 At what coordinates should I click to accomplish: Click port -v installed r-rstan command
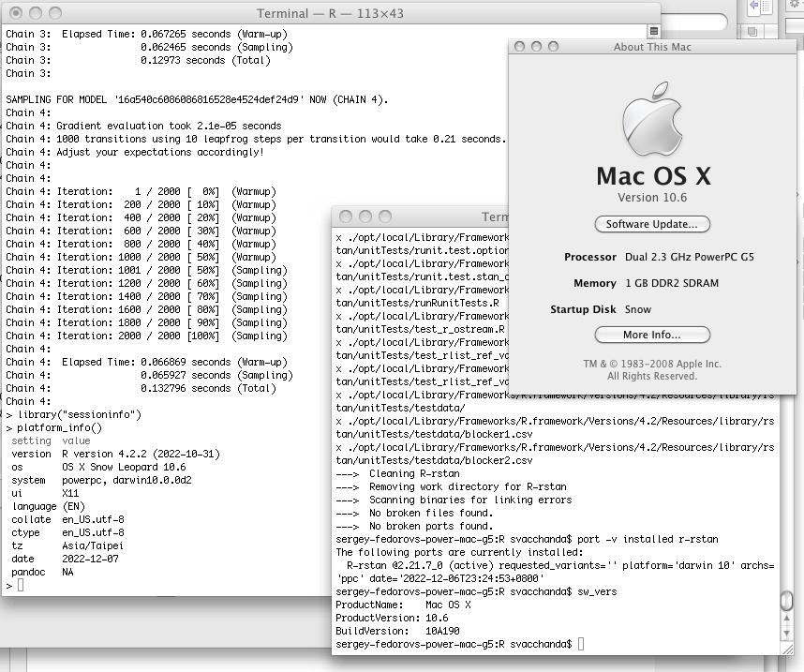click(x=648, y=539)
